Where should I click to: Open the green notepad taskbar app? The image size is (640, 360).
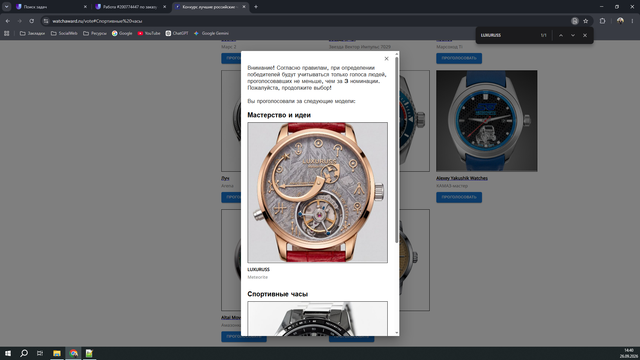(89, 353)
